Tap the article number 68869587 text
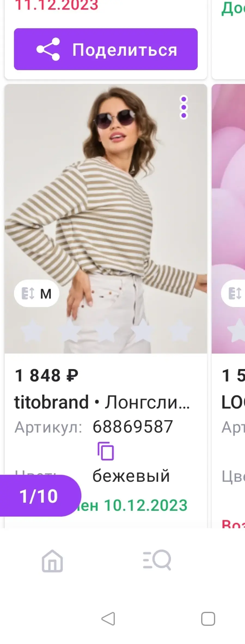Image resolution: width=245 pixels, height=644 pixels. coord(133,426)
